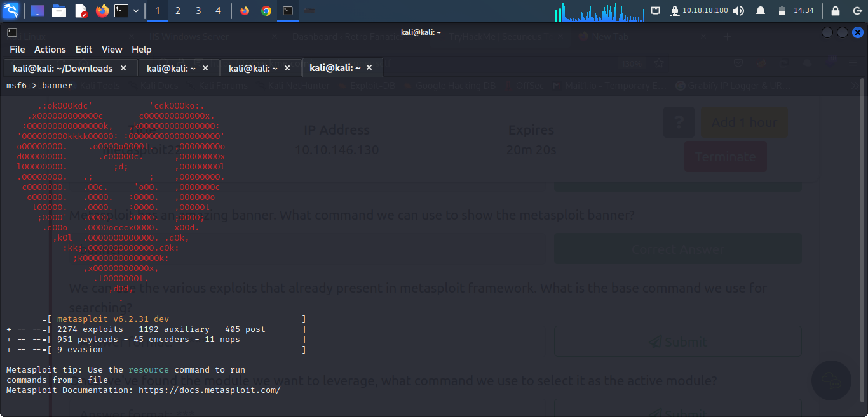Image resolution: width=868 pixels, height=417 pixels.
Task: Switch to workspace 2
Action: [x=178, y=11]
